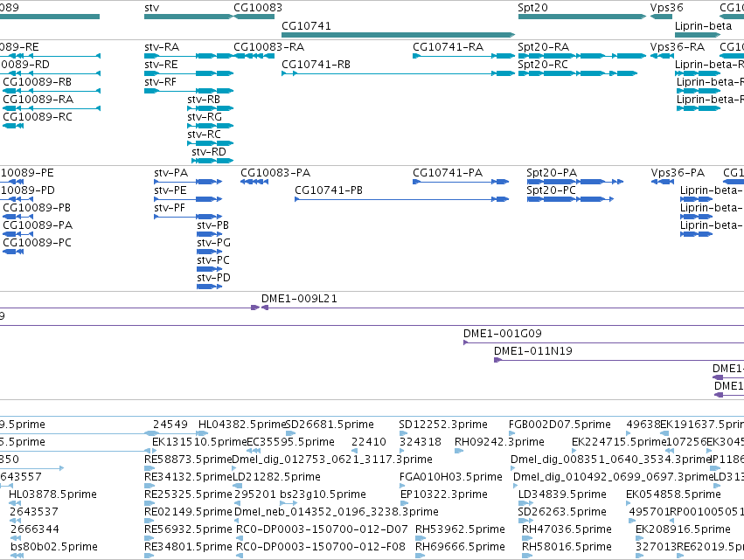
Task: Click the CG10083 gene label
Action: click(258, 8)
